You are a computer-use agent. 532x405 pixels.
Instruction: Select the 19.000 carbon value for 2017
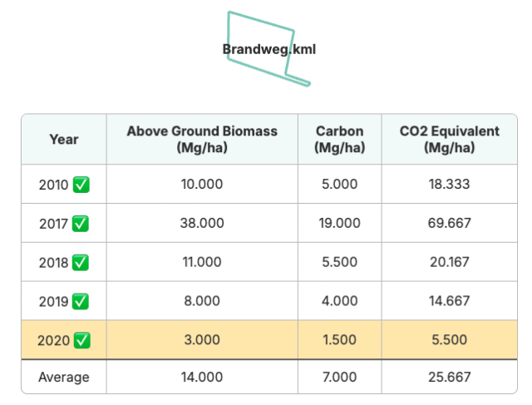tap(340, 223)
